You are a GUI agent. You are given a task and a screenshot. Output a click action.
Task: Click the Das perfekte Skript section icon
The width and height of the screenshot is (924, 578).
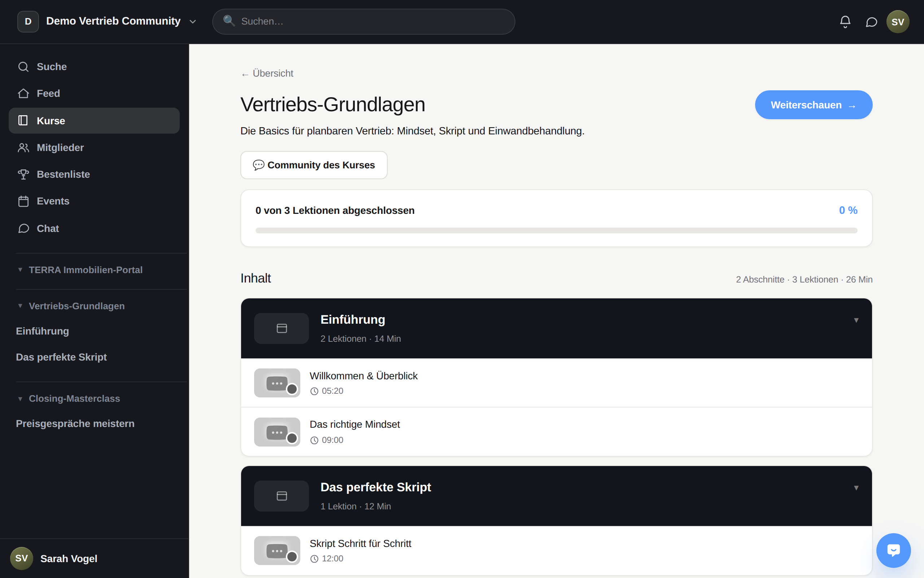coord(282,496)
